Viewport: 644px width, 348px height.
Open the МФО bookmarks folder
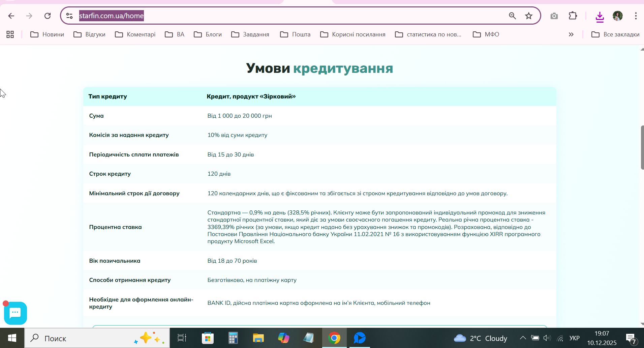[486, 34]
